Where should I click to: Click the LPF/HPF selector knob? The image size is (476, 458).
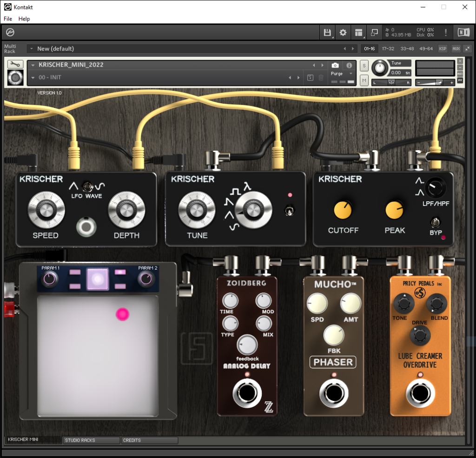tap(435, 188)
